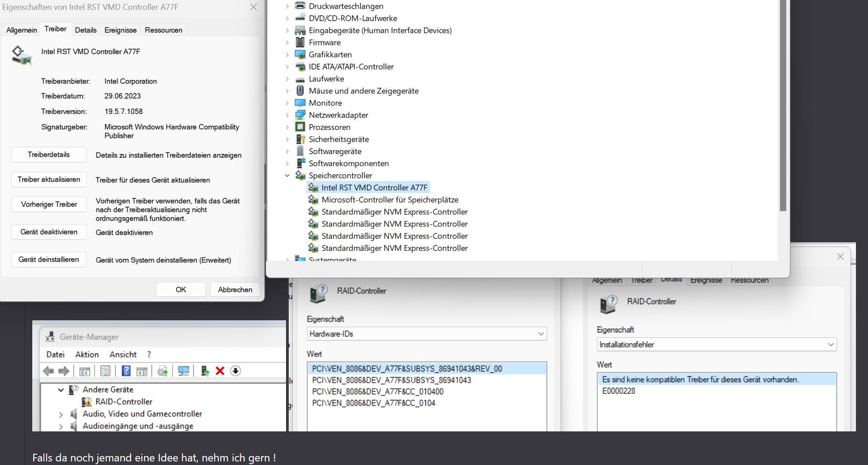Click the red X uninstall device icon
Viewport: 868px width, 465px height.
coord(220,371)
